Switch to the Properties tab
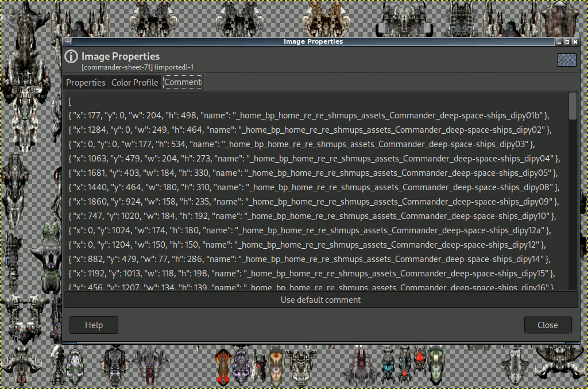Viewport: 588px width, 389px height. 86,83
